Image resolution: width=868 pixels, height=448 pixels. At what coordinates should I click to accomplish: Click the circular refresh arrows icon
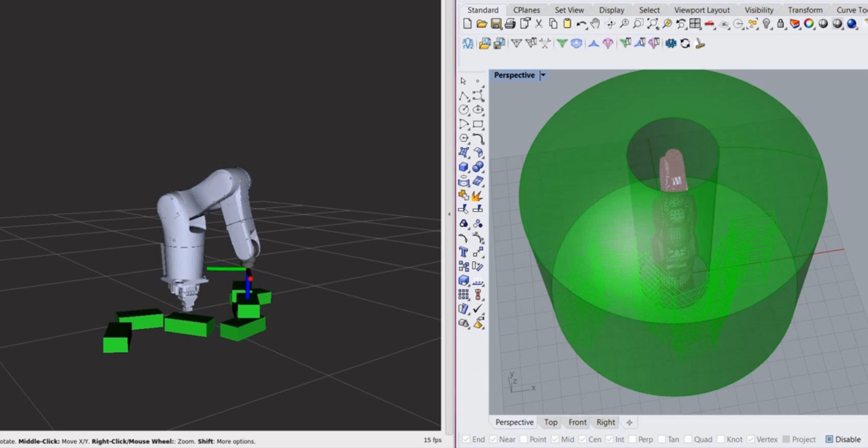tap(685, 44)
